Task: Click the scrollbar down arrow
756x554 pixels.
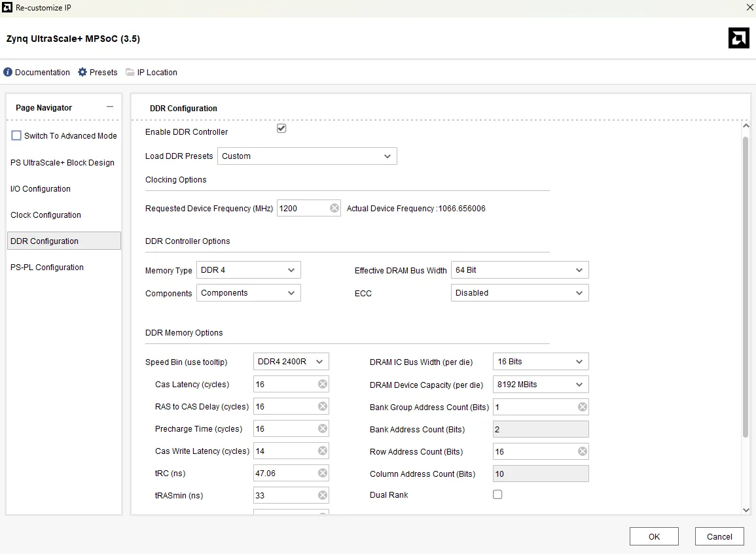Action: (x=746, y=510)
